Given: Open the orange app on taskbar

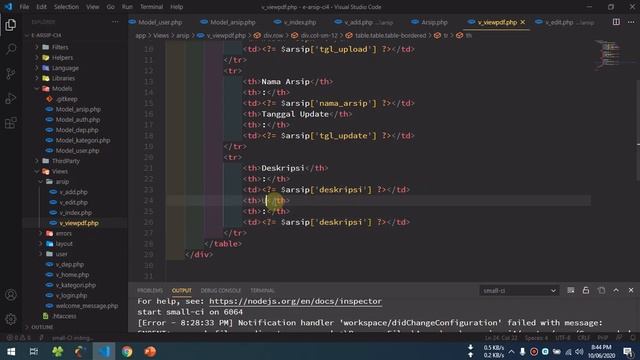Looking at the screenshot, I should (150, 351).
